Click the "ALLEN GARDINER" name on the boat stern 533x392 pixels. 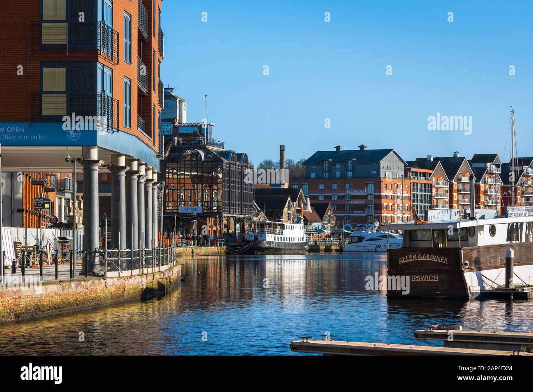423,260
